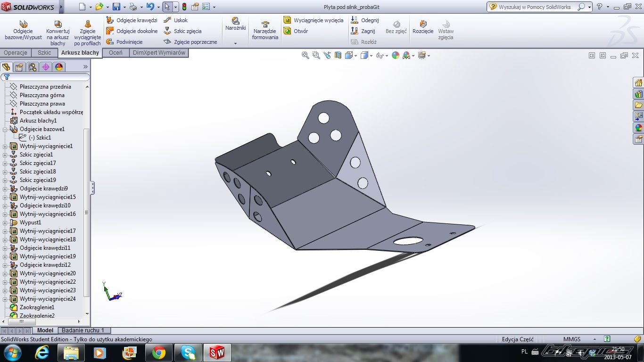Edit appearance with color sphere icon

pos(396,55)
